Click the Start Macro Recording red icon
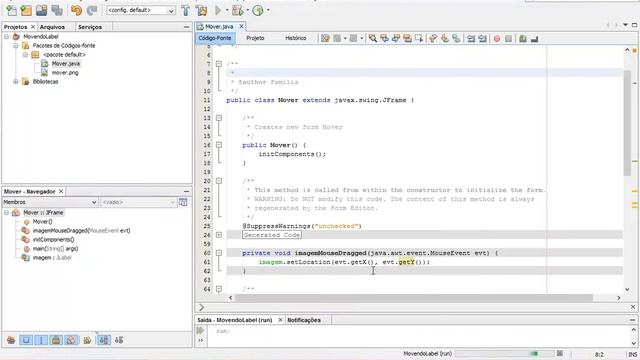Viewport: 640px width, 360px height. 497,38
